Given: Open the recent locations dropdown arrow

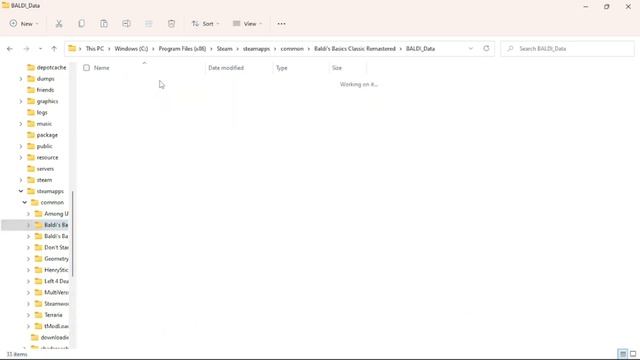Looking at the screenshot, I should [x=40, y=49].
